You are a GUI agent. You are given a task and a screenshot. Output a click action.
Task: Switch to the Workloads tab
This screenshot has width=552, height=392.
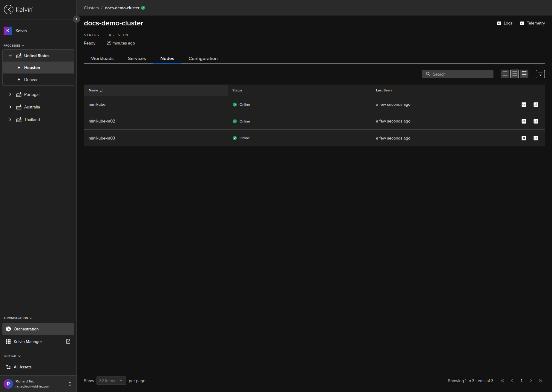click(102, 59)
